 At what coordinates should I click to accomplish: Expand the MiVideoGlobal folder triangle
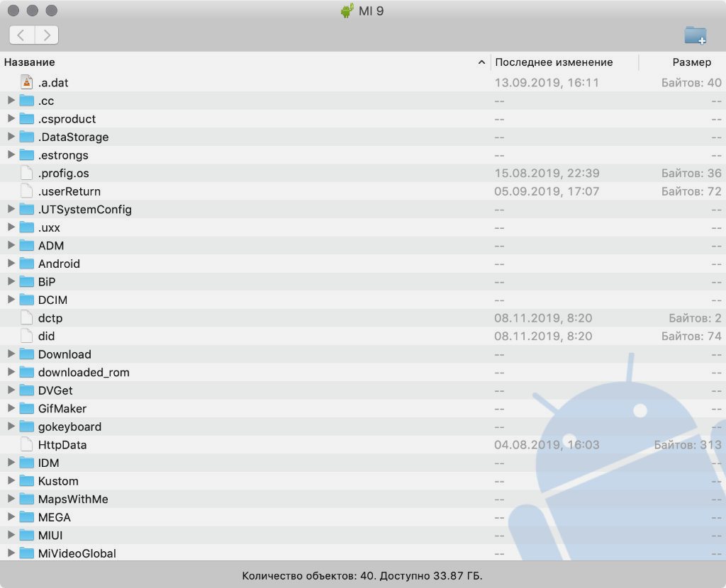[11, 553]
